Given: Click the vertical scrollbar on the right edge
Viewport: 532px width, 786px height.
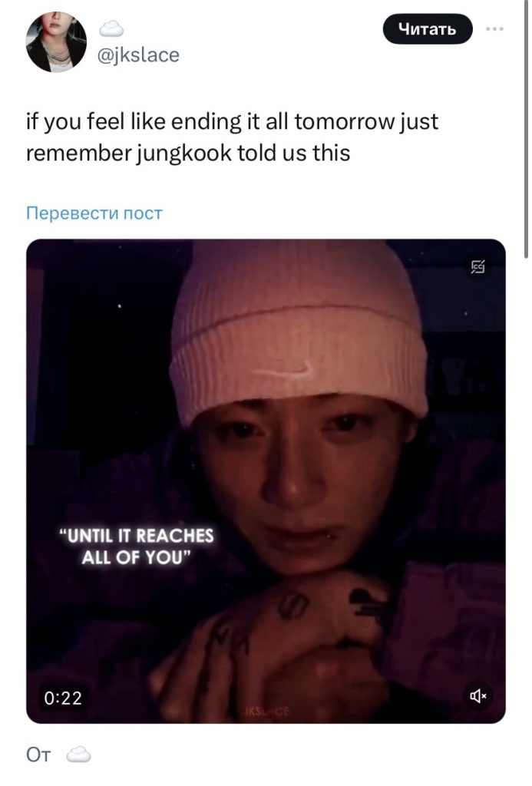Looking at the screenshot, I should coord(527,130).
